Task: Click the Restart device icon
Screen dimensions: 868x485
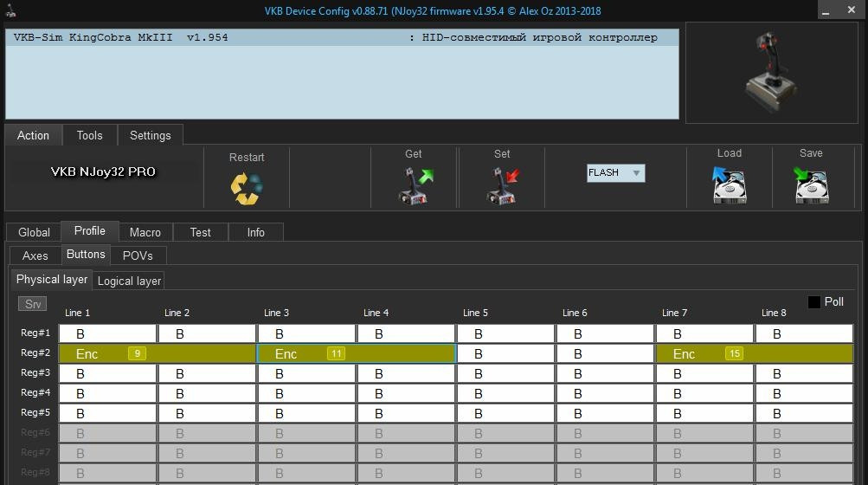Action: pos(247,189)
